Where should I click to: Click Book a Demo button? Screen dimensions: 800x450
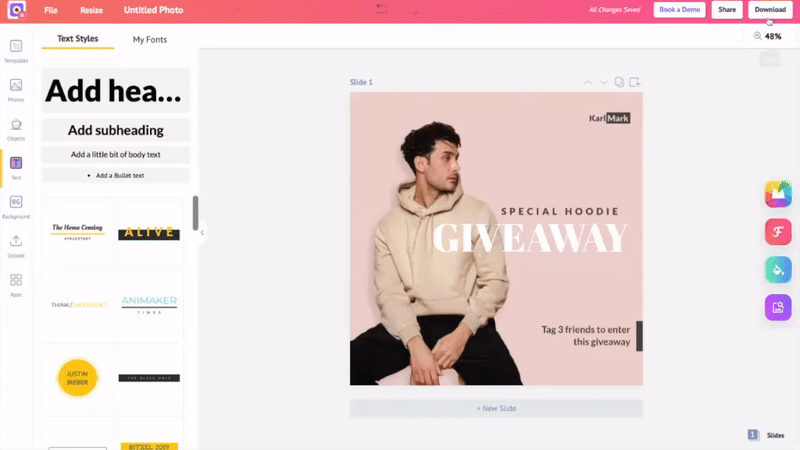click(679, 10)
